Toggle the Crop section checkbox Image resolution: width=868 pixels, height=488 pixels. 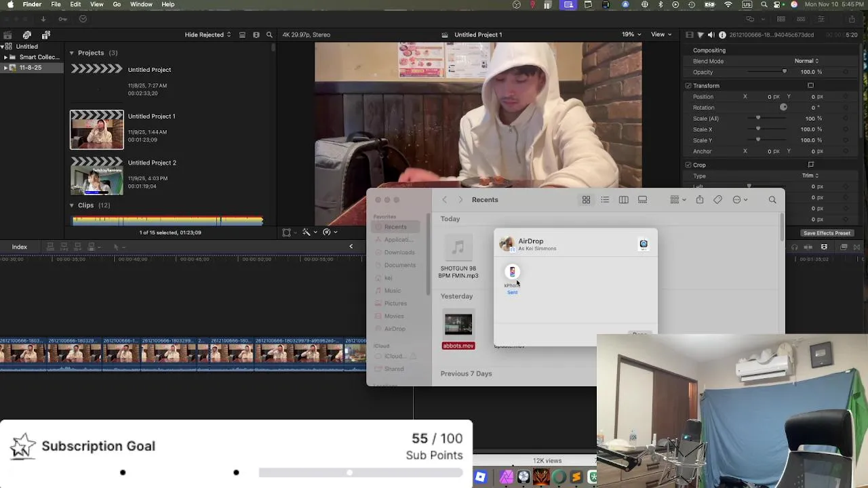click(x=688, y=165)
